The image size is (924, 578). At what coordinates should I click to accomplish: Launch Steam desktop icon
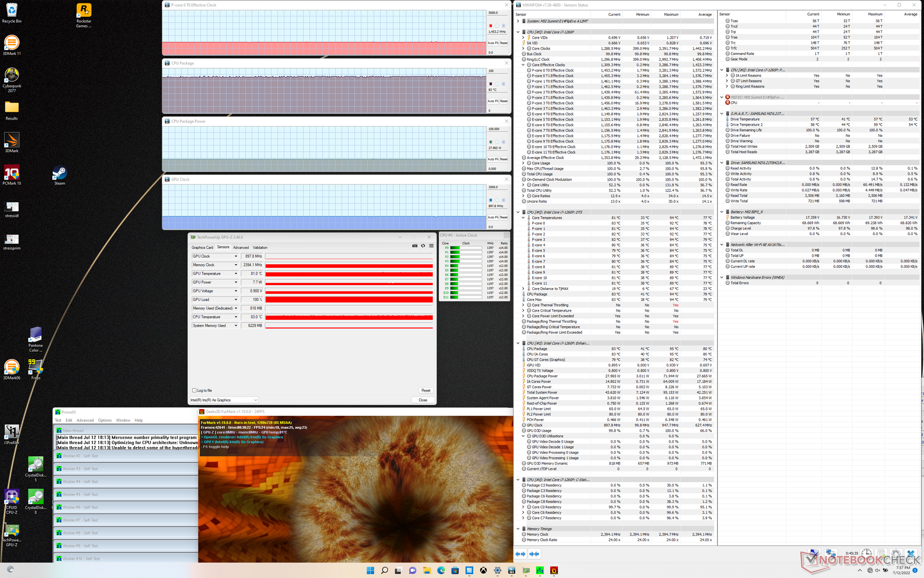pos(60,175)
